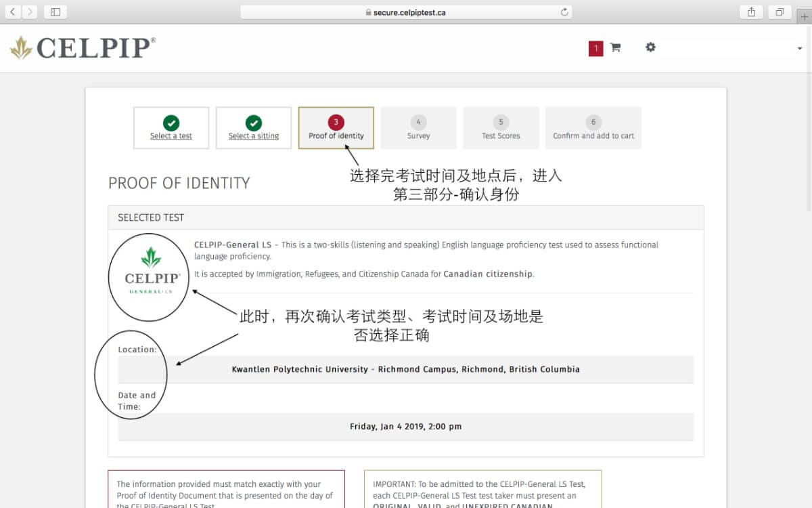Open the CELPIP home logo

point(83,47)
